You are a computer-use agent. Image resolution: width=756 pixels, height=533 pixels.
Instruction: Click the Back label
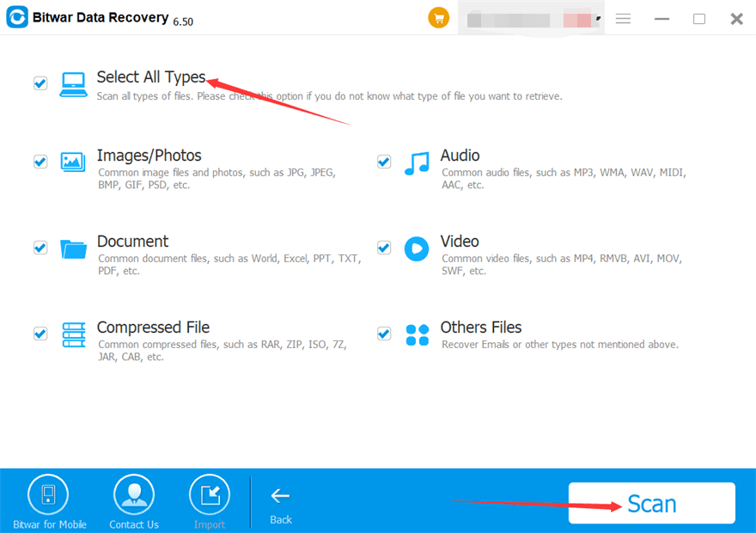click(x=281, y=519)
